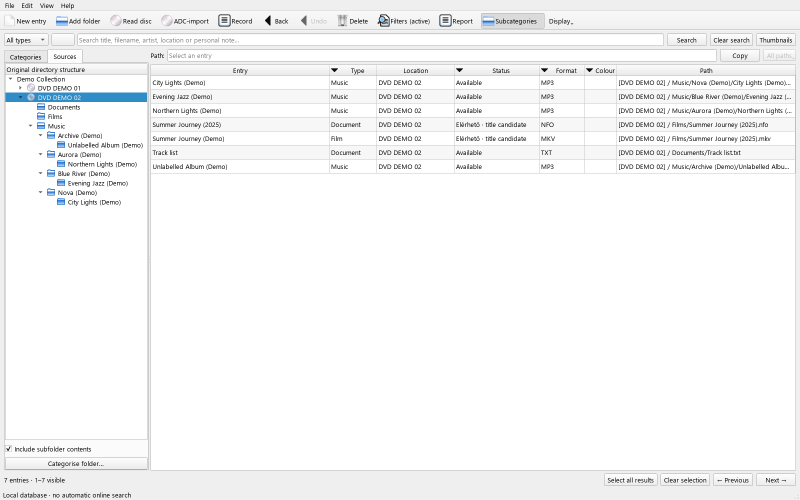The height and width of the screenshot is (500, 800).
Task: Select the Blue River (Demo) folder icon
Action: click(51, 173)
